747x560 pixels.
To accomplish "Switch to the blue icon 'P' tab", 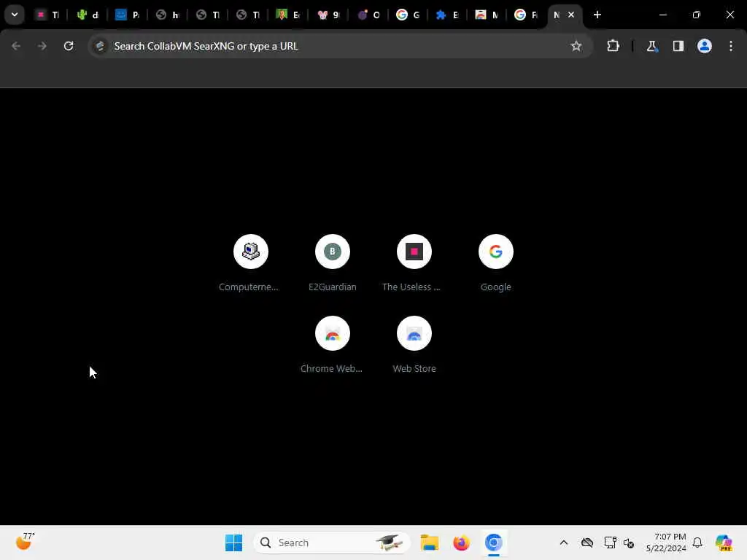I will 128,15.
